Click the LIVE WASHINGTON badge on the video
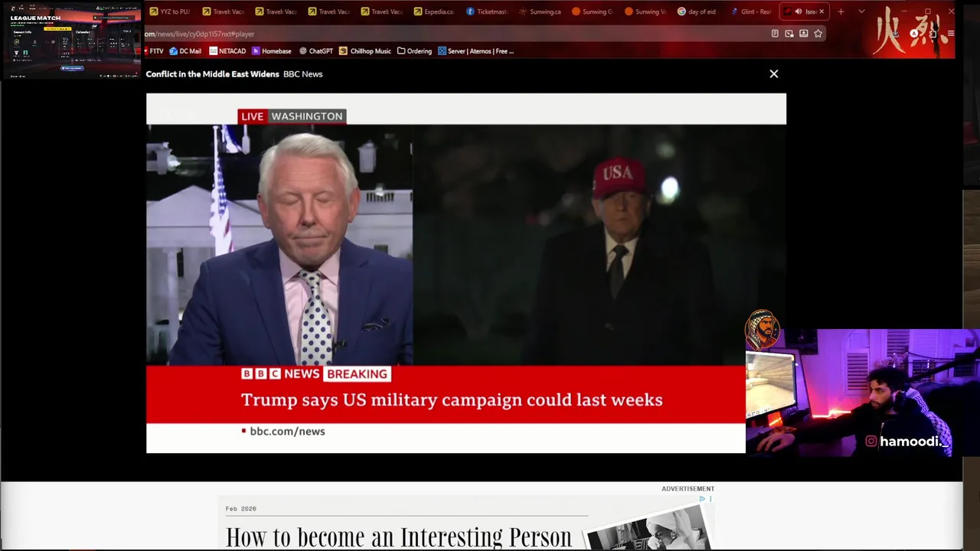This screenshot has width=980, height=551. point(292,116)
